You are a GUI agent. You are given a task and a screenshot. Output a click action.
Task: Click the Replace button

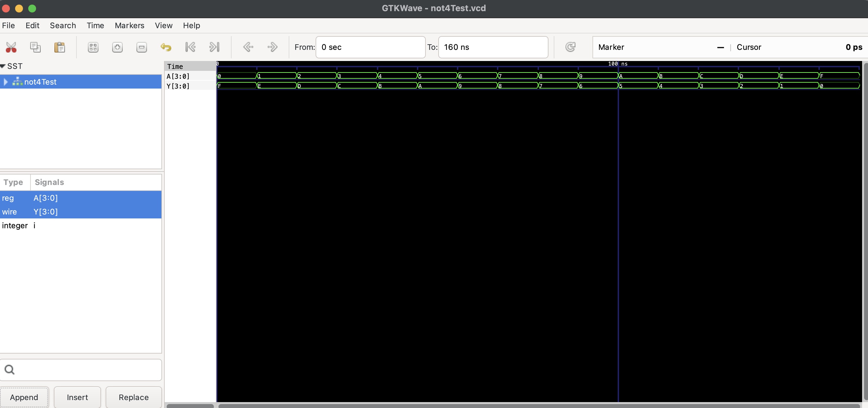click(x=134, y=397)
